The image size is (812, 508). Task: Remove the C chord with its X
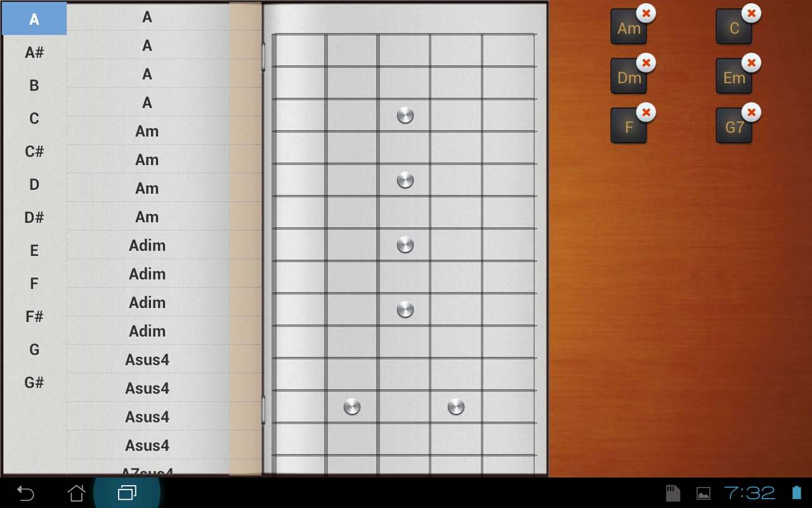[751, 13]
